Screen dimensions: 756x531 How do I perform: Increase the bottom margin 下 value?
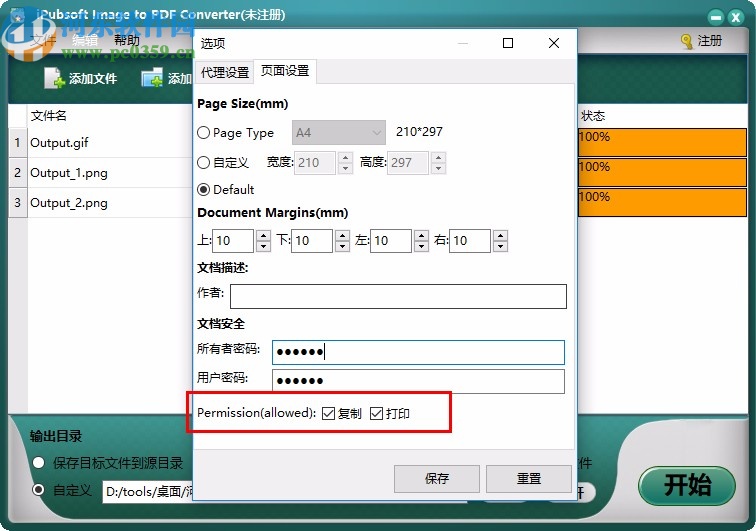coord(342,235)
